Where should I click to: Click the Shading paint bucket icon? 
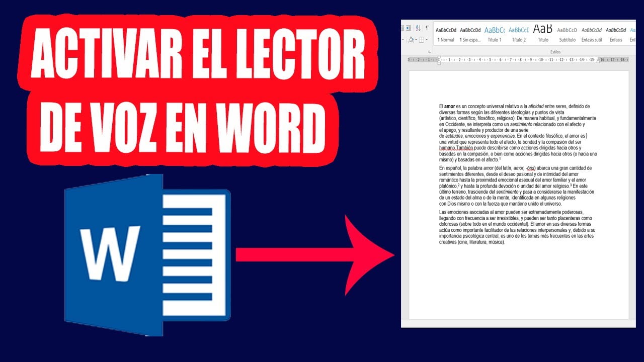pyautogui.click(x=411, y=40)
